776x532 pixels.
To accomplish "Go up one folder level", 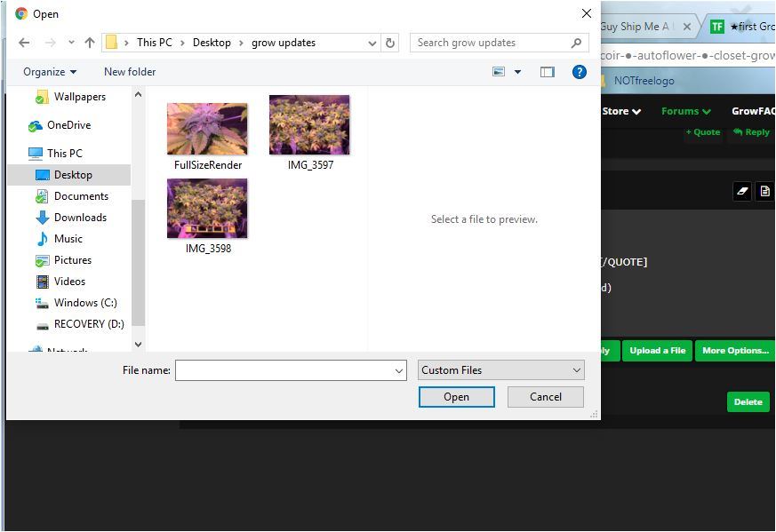I will click(90, 43).
